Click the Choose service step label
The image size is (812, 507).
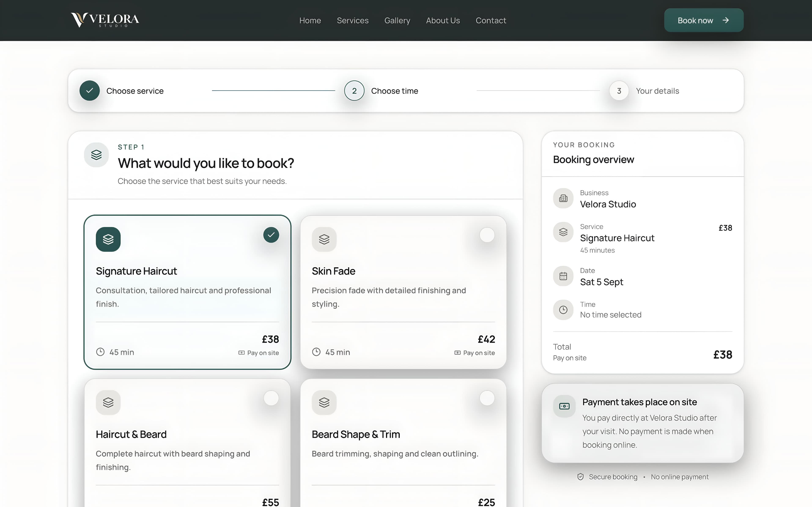pyautogui.click(x=135, y=91)
